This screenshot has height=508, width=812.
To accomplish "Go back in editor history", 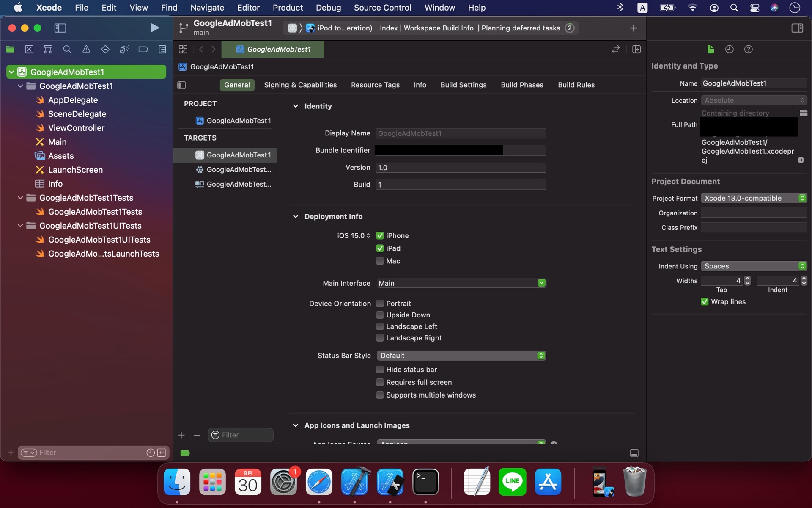I will (x=201, y=50).
